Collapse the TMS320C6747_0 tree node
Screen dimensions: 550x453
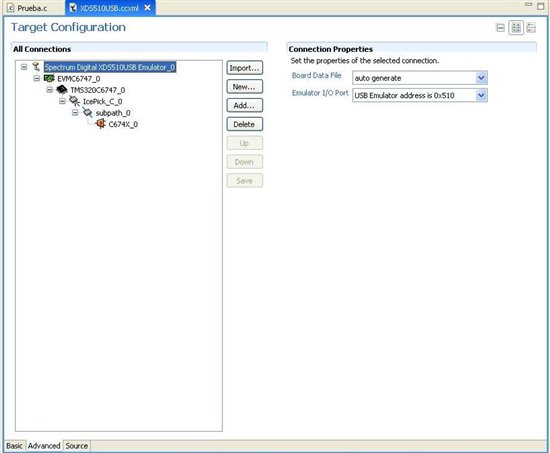(49, 90)
